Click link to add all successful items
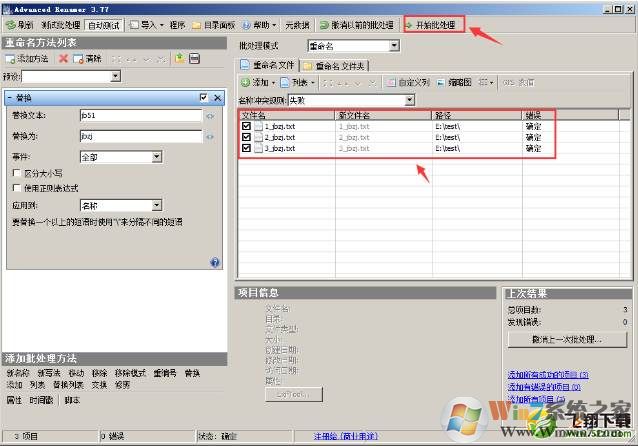 point(548,374)
